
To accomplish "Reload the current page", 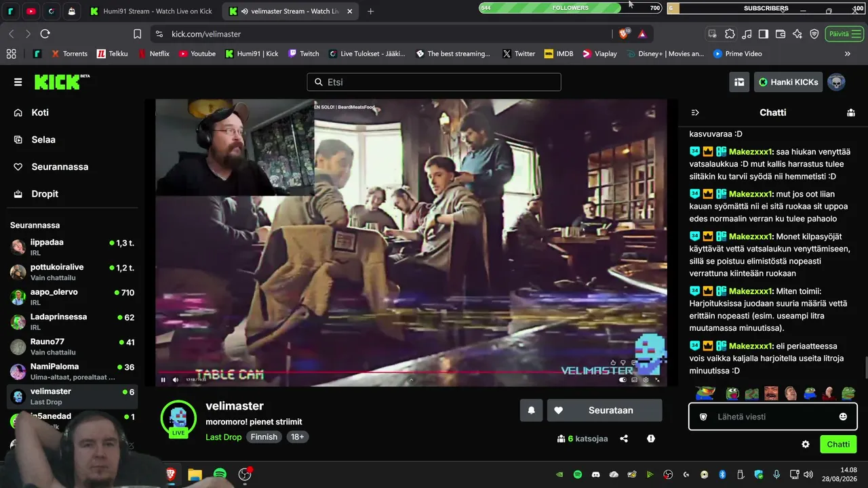I will 45,34.
